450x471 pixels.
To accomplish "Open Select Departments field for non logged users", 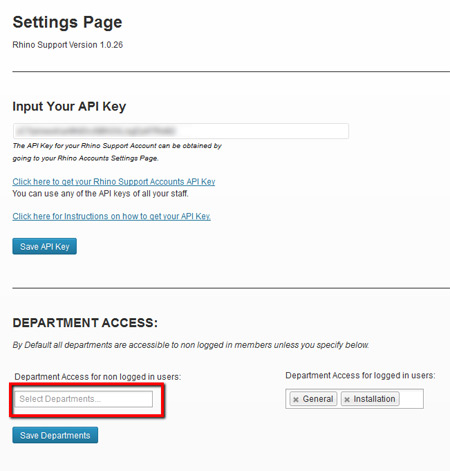I will (84, 399).
